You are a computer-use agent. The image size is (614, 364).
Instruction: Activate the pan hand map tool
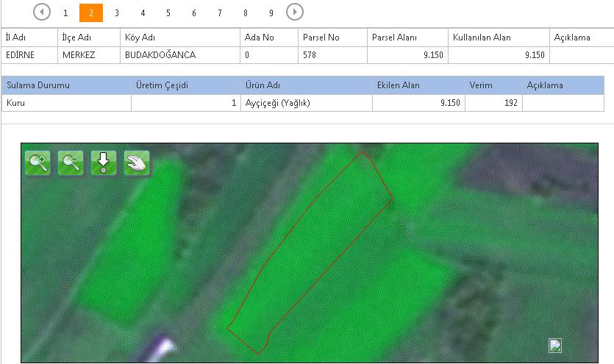click(x=136, y=163)
